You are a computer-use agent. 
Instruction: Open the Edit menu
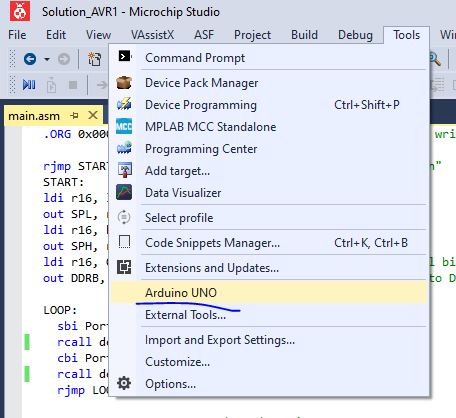coord(56,35)
